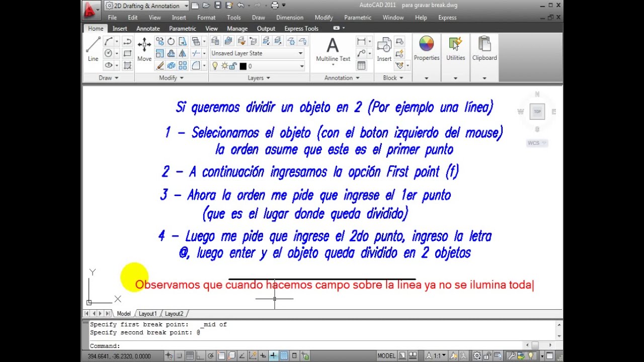Select the Circle tool in Draw panel

click(x=108, y=53)
